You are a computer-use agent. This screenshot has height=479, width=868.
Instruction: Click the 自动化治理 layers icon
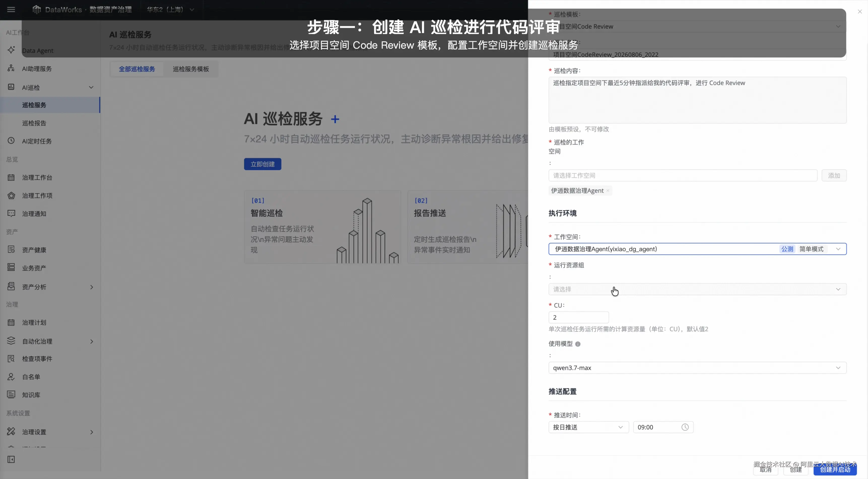point(11,341)
